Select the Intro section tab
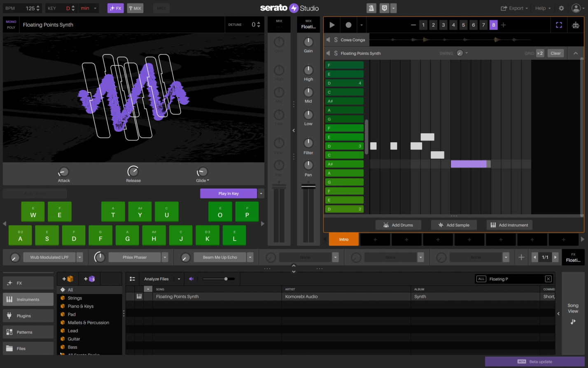 [343, 239]
